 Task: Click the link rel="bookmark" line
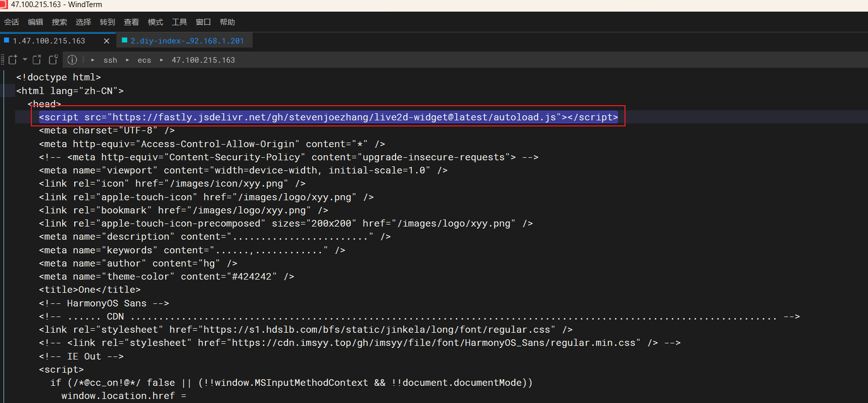183,210
